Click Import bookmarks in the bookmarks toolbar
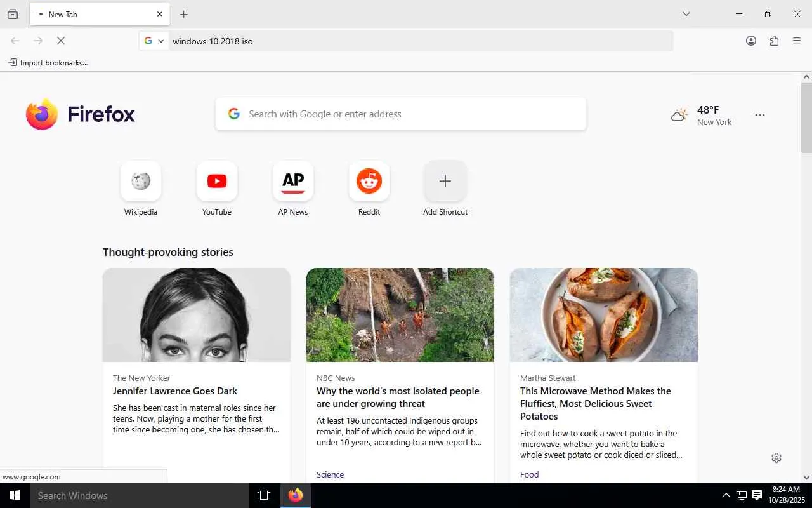 pyautogui.click(x=48, y=63)
